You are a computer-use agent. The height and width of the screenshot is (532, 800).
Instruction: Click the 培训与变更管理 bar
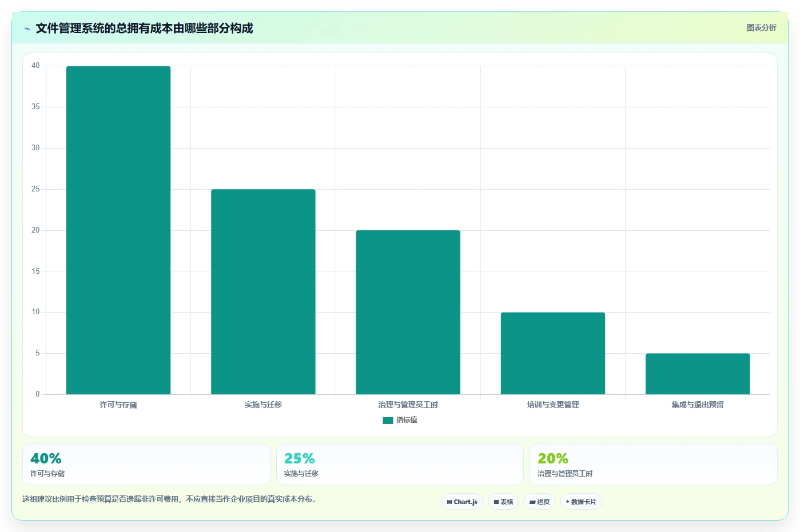[553, 353]
